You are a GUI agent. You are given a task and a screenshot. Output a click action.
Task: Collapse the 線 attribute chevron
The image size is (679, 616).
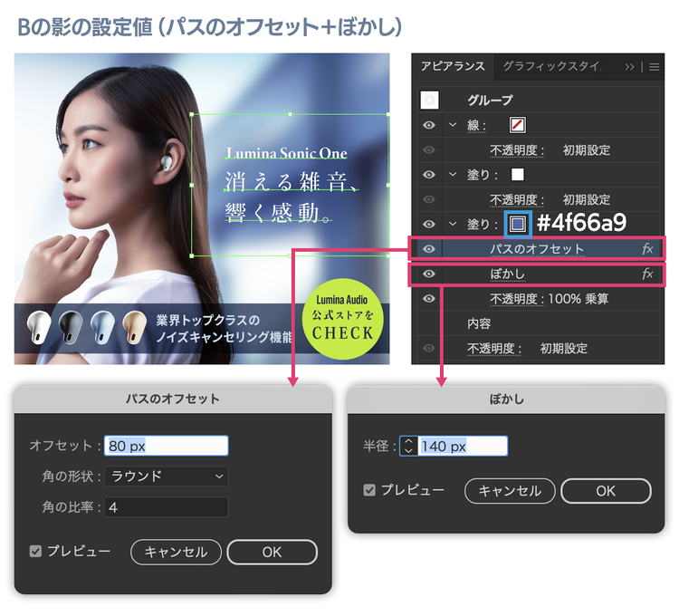point(453,125)
